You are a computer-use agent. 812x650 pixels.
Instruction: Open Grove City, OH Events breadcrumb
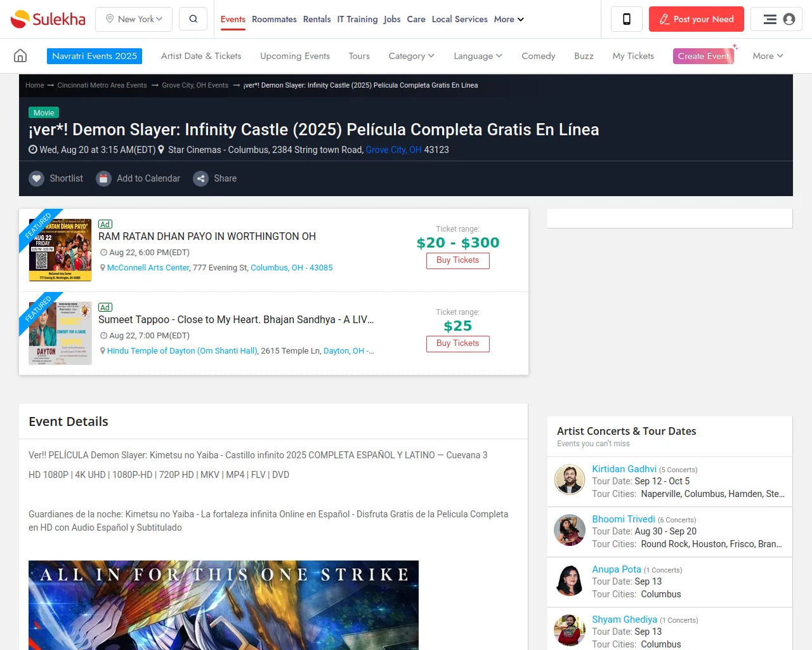click(195, 85)
